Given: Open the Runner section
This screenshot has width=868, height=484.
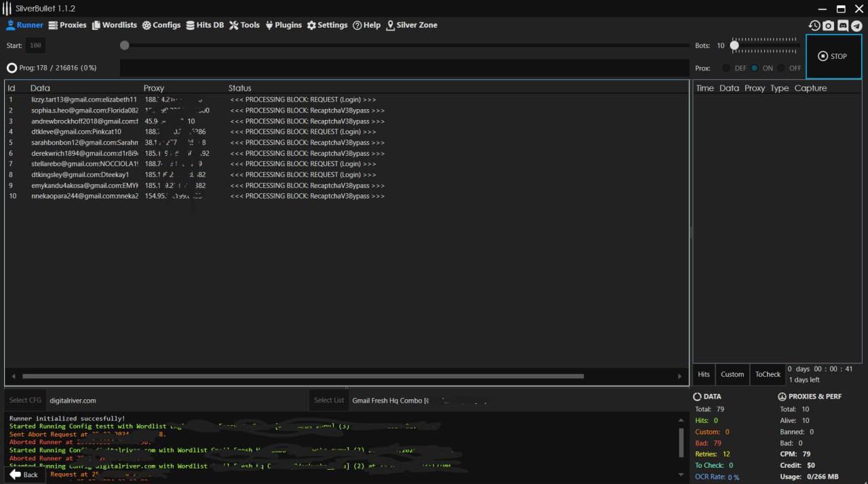Looking at the screenshot, I should (x=24, y=25).
